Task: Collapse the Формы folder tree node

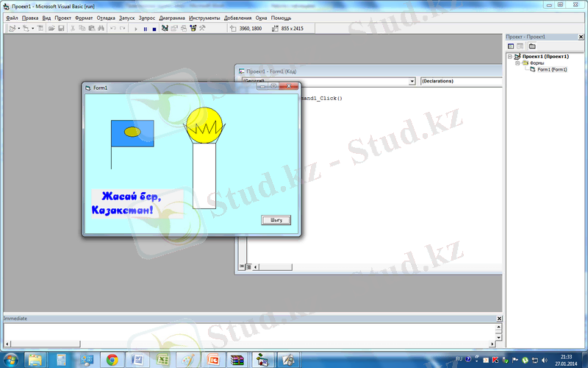Action: click(x=517, y=63)
